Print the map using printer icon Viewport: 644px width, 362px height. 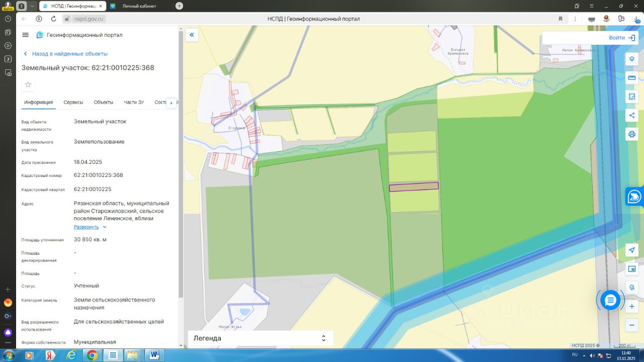click(632, 134)
